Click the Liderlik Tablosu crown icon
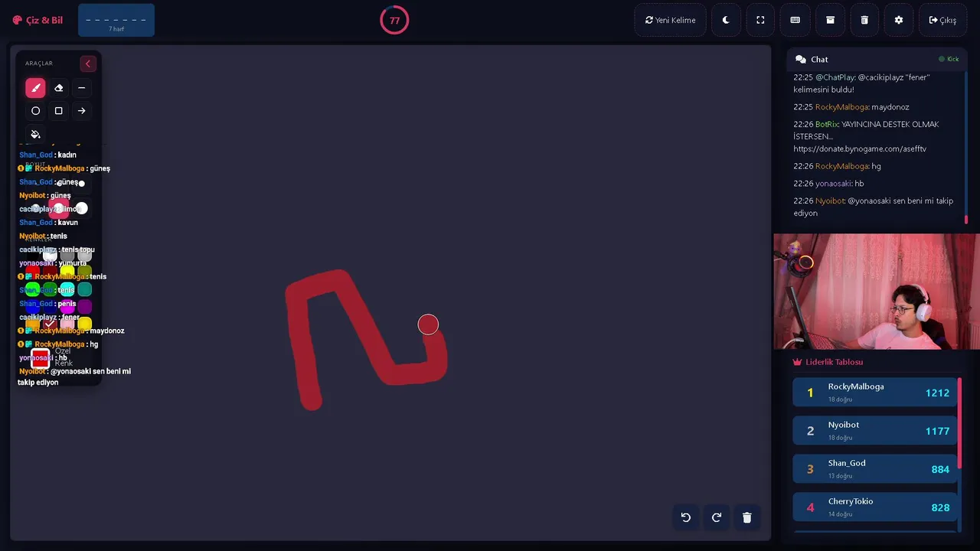 [797, 362]
